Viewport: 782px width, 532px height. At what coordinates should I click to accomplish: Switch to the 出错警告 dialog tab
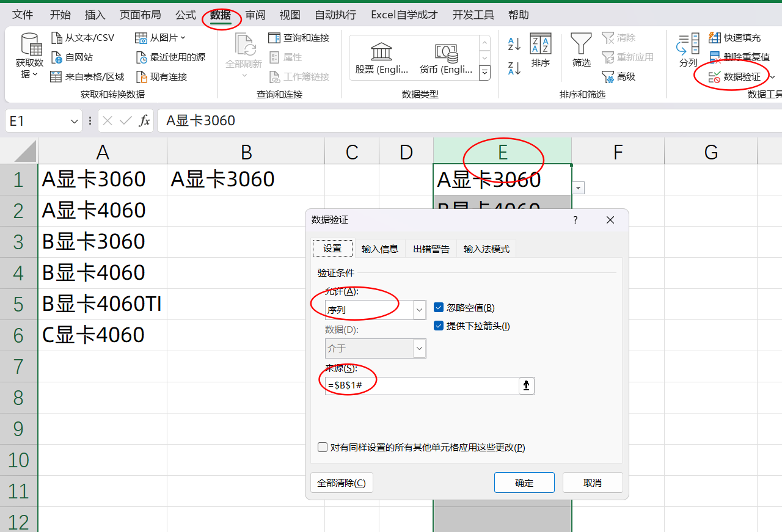[431, 249]
